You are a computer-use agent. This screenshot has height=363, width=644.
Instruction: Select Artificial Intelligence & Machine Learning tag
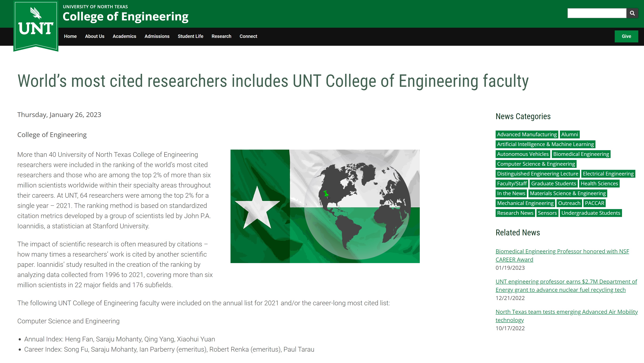point(545,144)
